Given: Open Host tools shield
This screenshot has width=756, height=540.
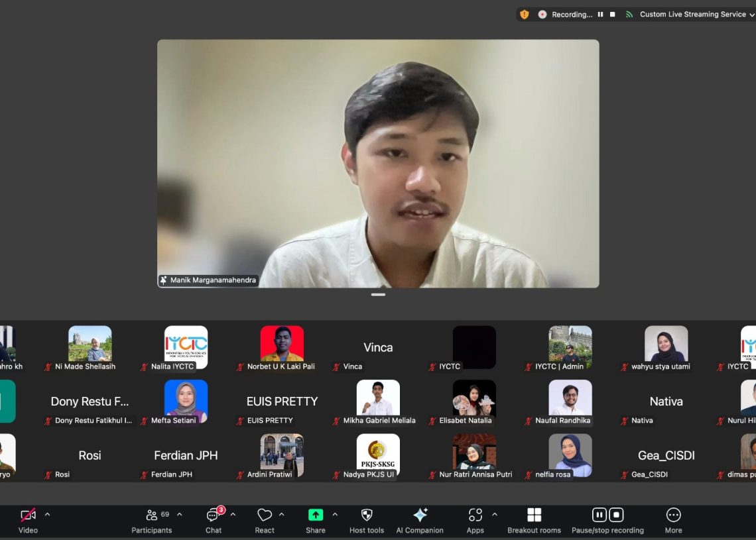Looking at the screenshot, I should tap(367, 520).
